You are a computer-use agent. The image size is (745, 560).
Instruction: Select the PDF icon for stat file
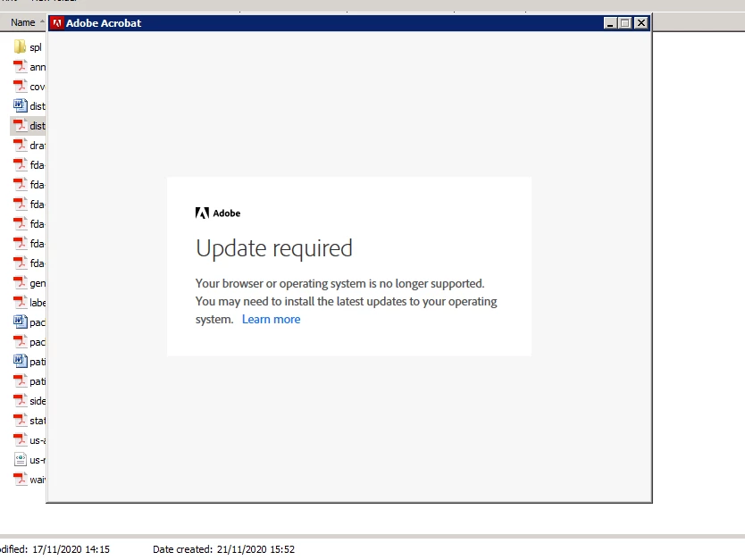(20, 420)
